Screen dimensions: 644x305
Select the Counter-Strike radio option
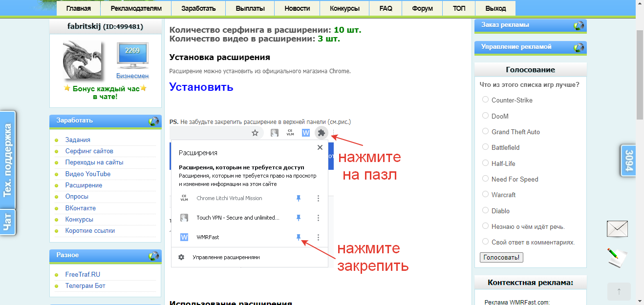[x=486, y=100]
